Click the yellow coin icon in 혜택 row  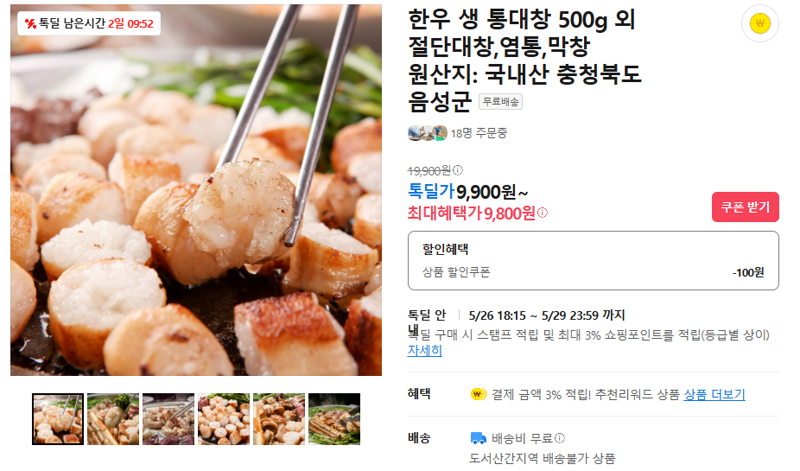click(478, 394)
